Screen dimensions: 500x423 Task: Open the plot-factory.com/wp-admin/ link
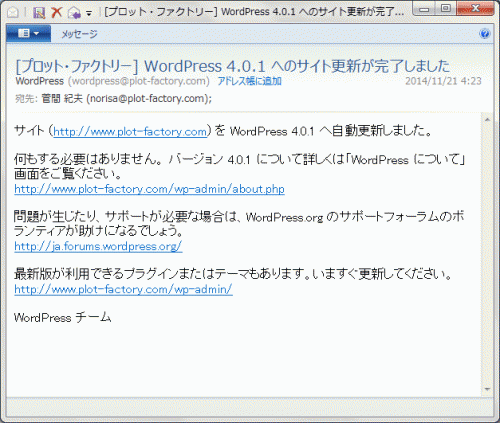[123, 289]
